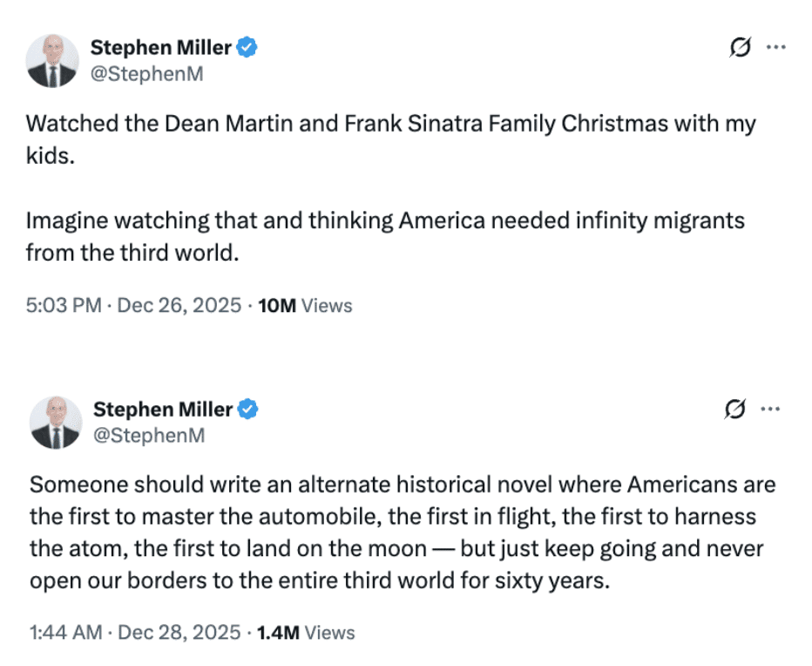
Task: Open three-dot menu on the Dec 28 post
Action: coord(770,408)
